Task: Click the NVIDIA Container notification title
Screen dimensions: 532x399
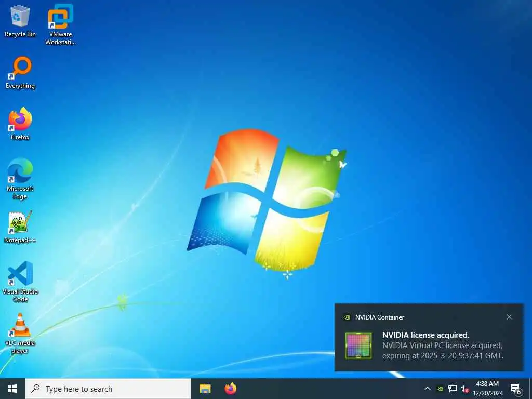Action: pyautogui.click(x=380, y=317)
